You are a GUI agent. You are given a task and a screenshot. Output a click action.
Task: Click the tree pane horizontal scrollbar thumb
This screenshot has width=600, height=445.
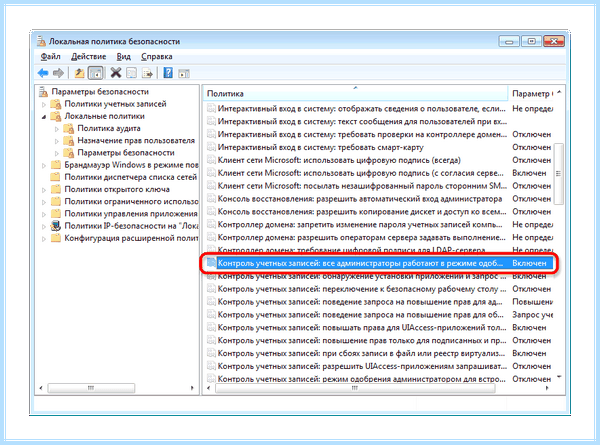91,388
